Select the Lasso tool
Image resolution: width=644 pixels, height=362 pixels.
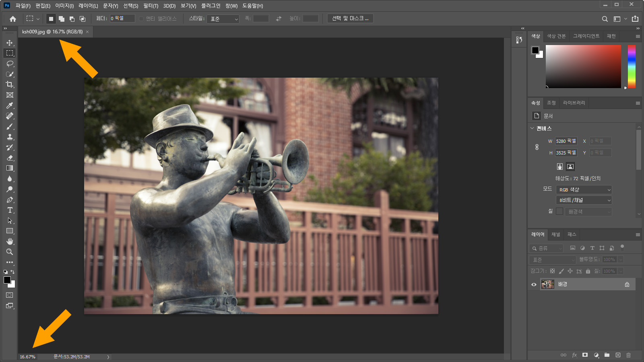10,64
